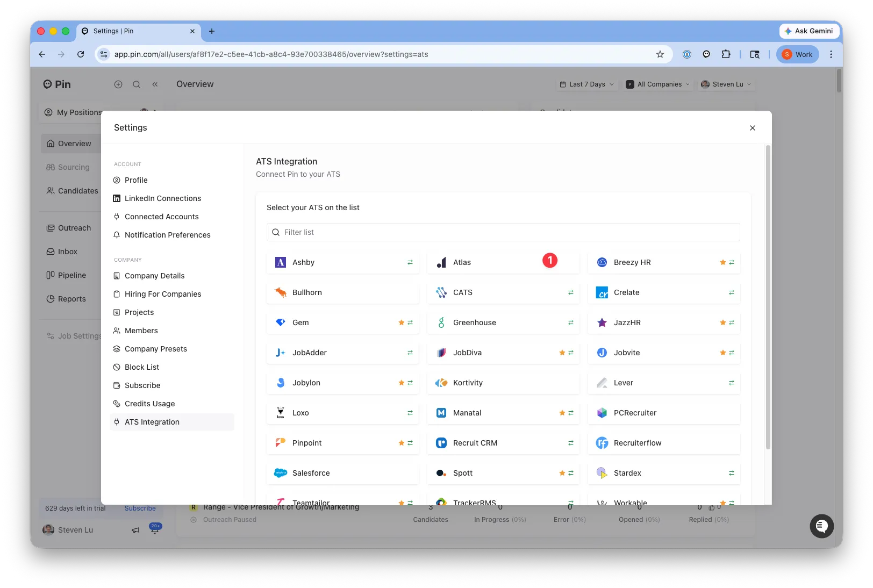Select Company Details in settings sidebar
873x588 pixels.
[172, 276]
